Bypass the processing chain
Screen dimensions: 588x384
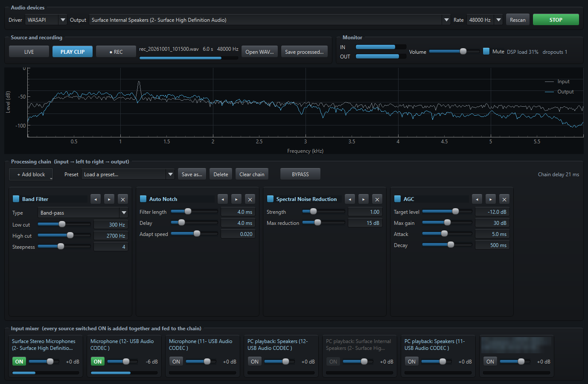[300, 174]
